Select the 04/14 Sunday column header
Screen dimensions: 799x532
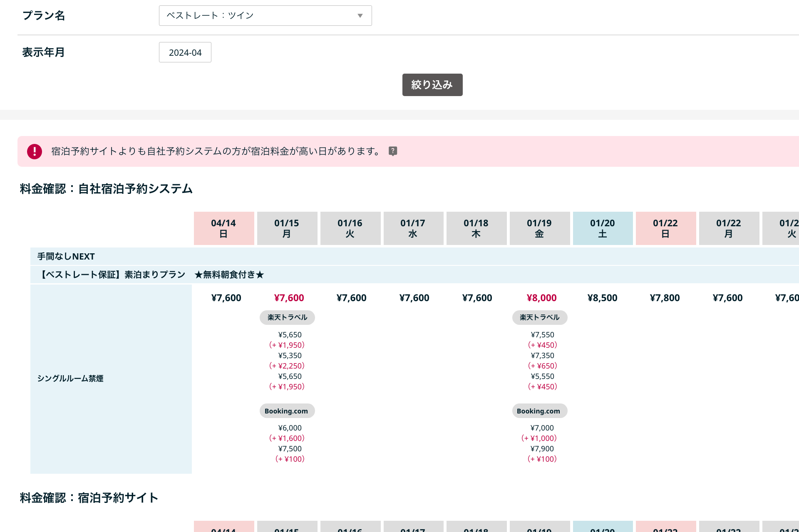224,228
